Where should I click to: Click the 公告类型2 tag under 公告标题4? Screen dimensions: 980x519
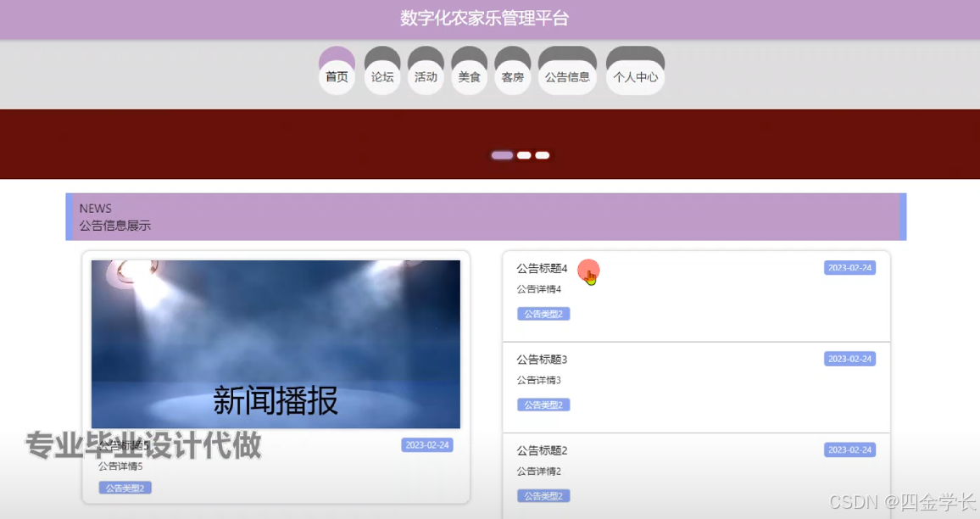pos(543,313)
